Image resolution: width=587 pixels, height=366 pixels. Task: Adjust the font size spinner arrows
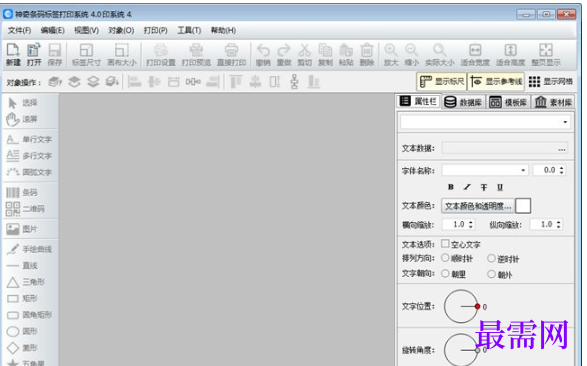click(x=562, y=170)
